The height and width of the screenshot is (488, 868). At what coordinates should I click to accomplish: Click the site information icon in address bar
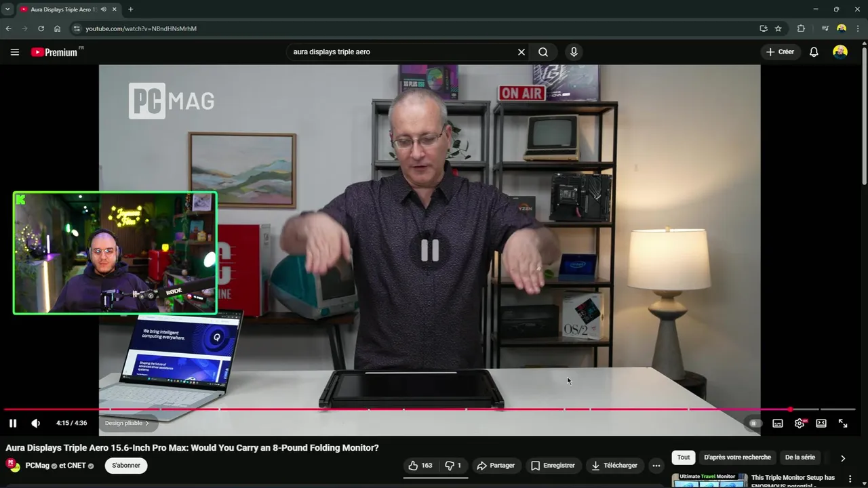tap(77, 28)
